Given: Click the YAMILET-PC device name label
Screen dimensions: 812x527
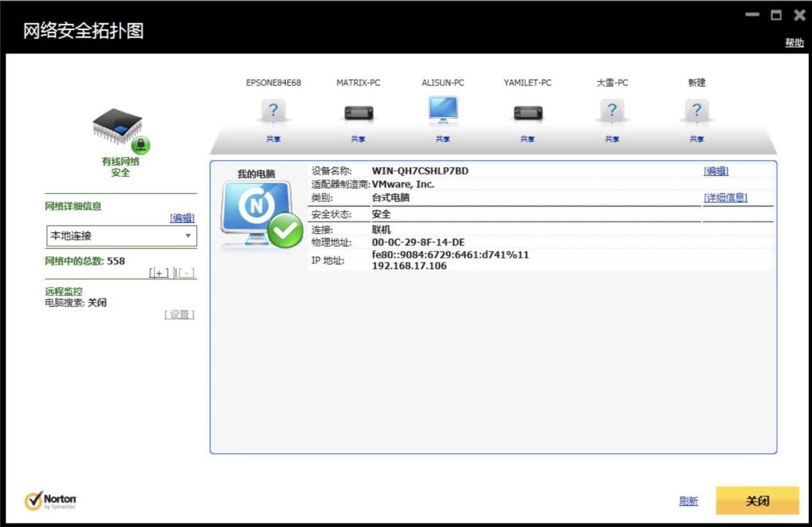Looking at the screenshot, I should point(528,83).
